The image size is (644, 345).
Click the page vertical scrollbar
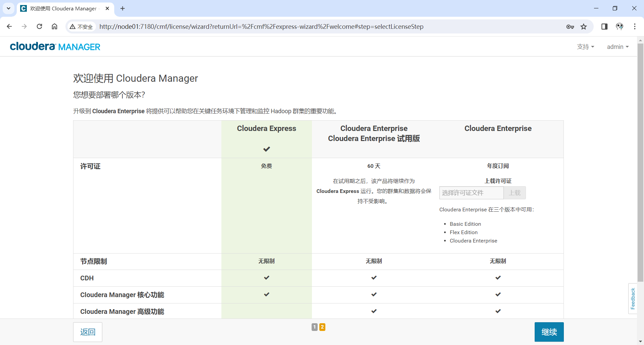click(x=640, y=162)
